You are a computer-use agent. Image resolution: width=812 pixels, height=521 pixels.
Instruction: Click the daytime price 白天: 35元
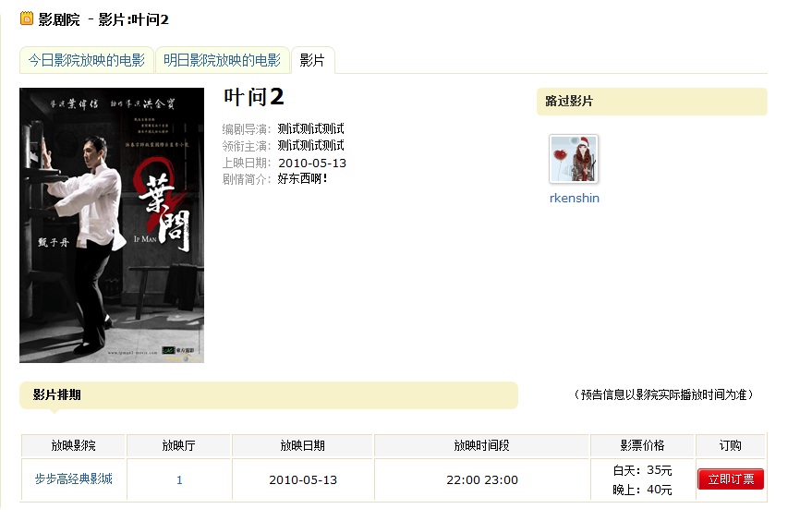click(642, 470)
